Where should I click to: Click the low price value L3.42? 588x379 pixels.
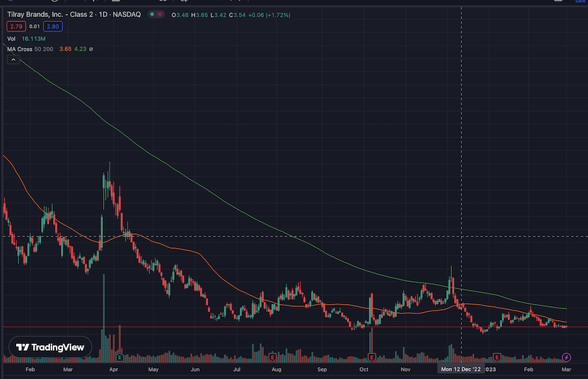[218, 15]
